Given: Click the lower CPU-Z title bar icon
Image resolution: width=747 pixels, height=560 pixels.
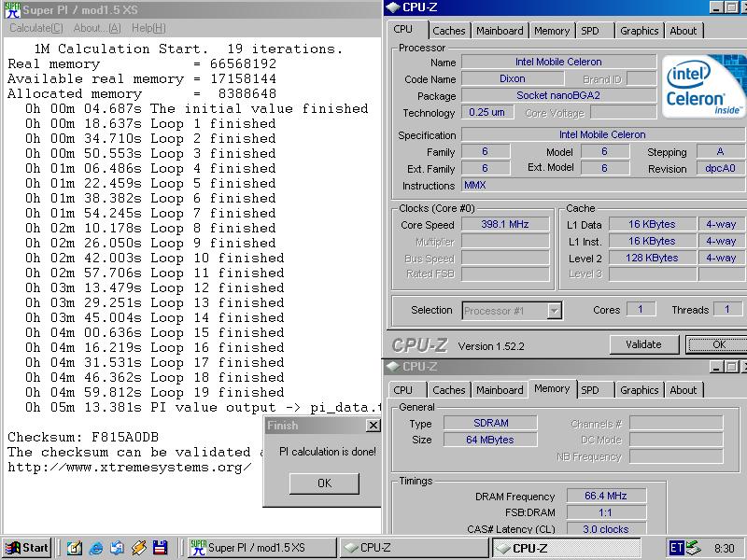Looking at the screenshot, I should [392, 367].
